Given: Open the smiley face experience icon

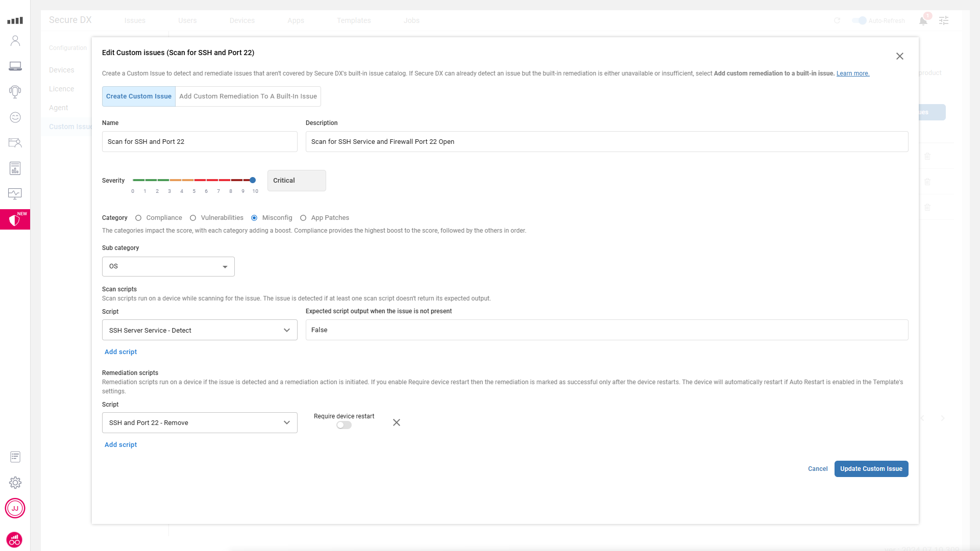Looking at the screenshot, I should tap(15, 117).
